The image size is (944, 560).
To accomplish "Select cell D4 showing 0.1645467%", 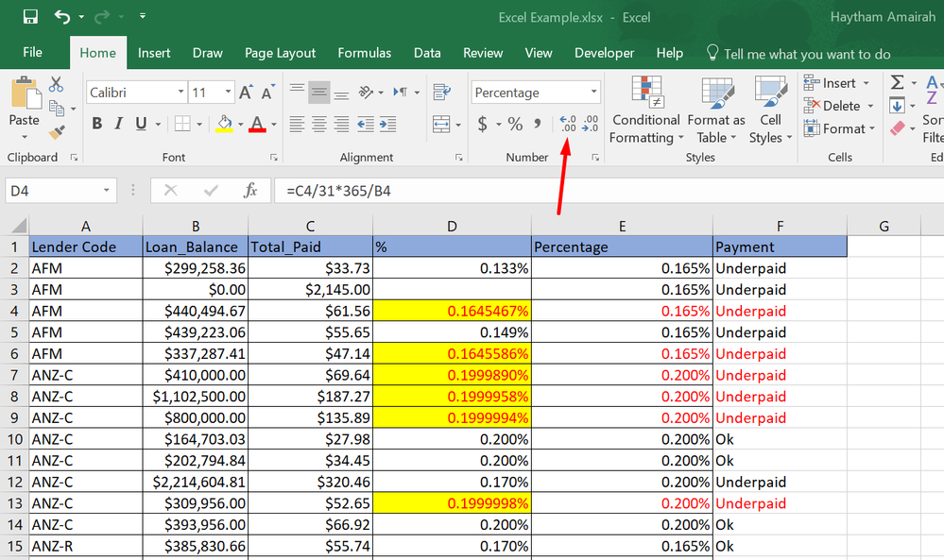I will [x=452, y=311].
